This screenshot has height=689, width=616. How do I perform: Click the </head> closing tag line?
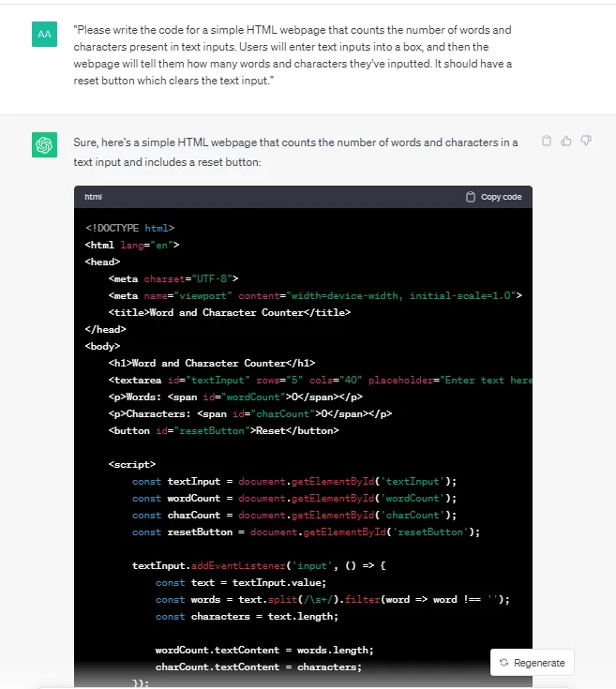(x=105, y=329)
